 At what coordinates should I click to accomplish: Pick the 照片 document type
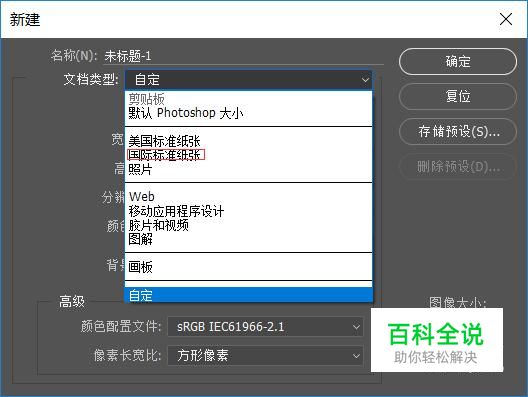(x=249, y=169)
